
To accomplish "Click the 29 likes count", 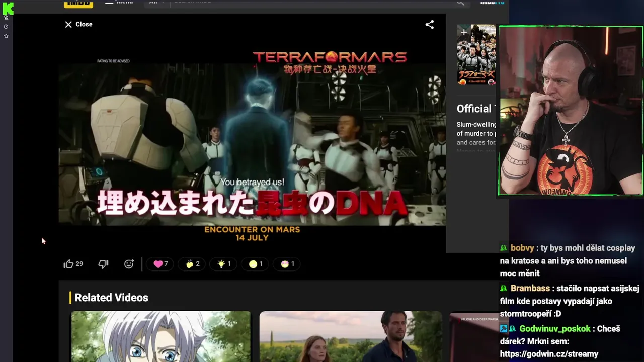I will coord(79,264).
